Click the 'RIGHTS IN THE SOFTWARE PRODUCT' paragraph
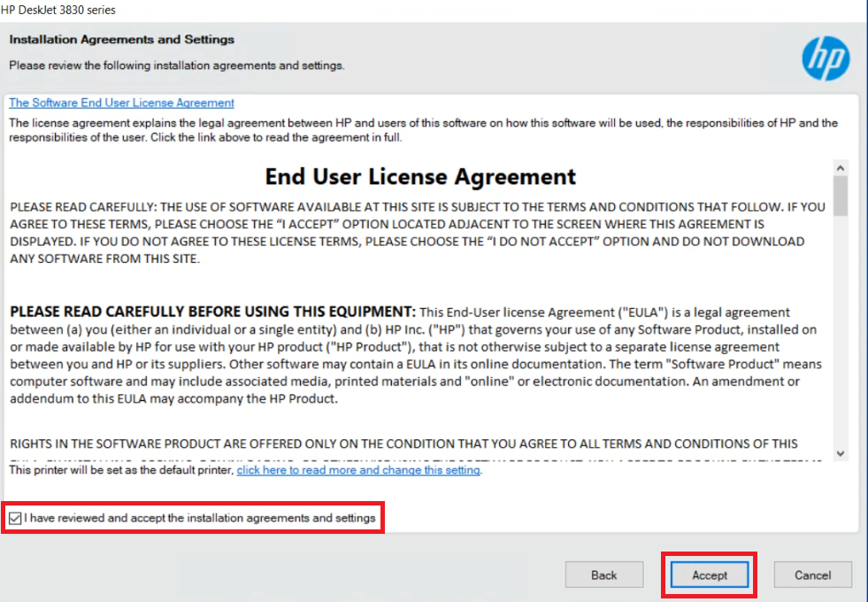 pyautogui.click(x=403, y=444)
